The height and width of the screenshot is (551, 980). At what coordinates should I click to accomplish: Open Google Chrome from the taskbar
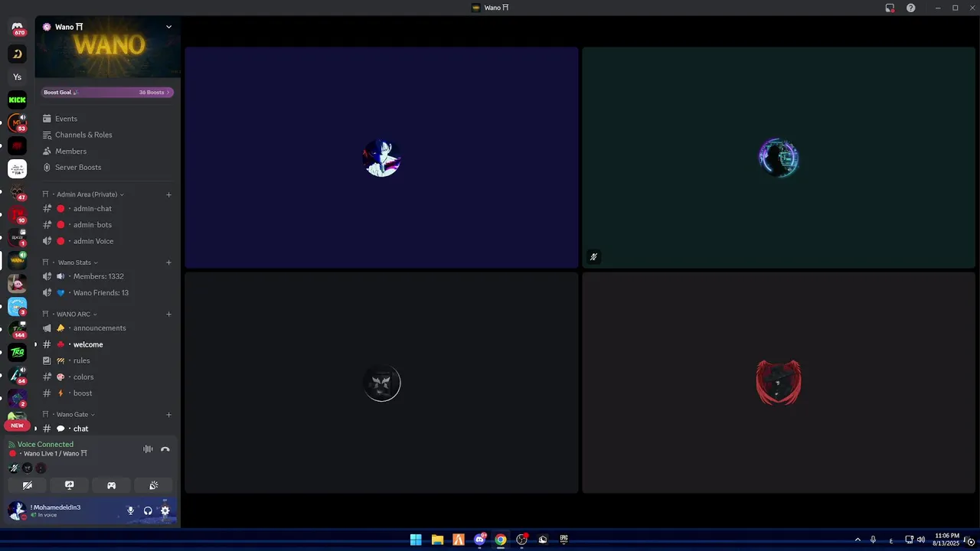click(501, 540)
